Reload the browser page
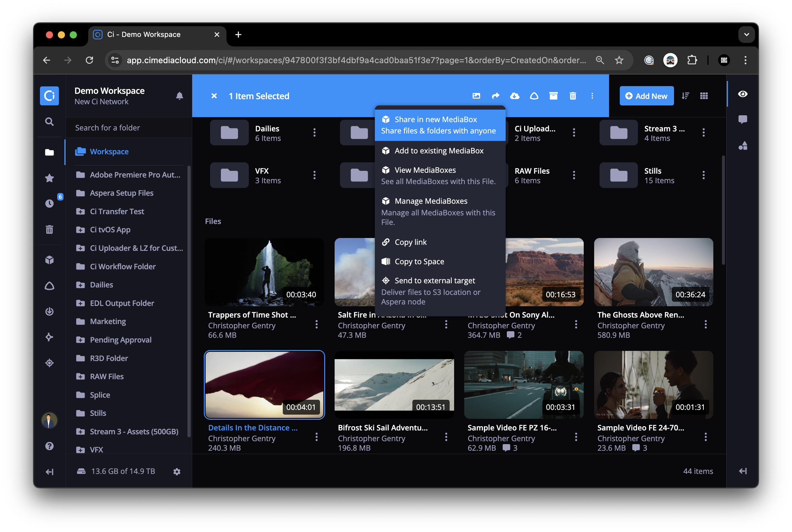This screenshot has height=532, width=792. (x=90, y=60)
